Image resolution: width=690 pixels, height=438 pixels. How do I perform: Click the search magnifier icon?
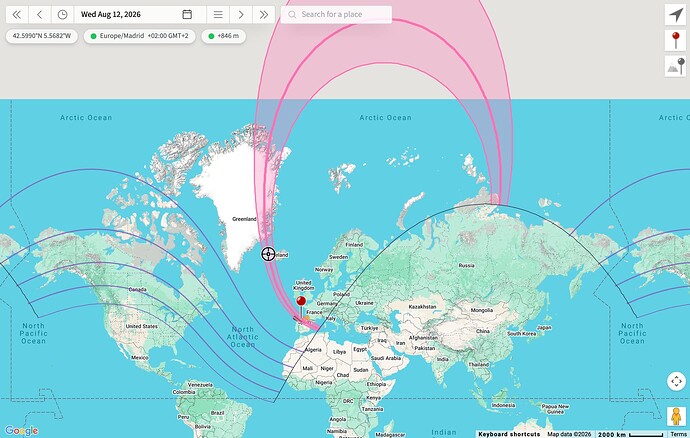(x=292, y=15)
